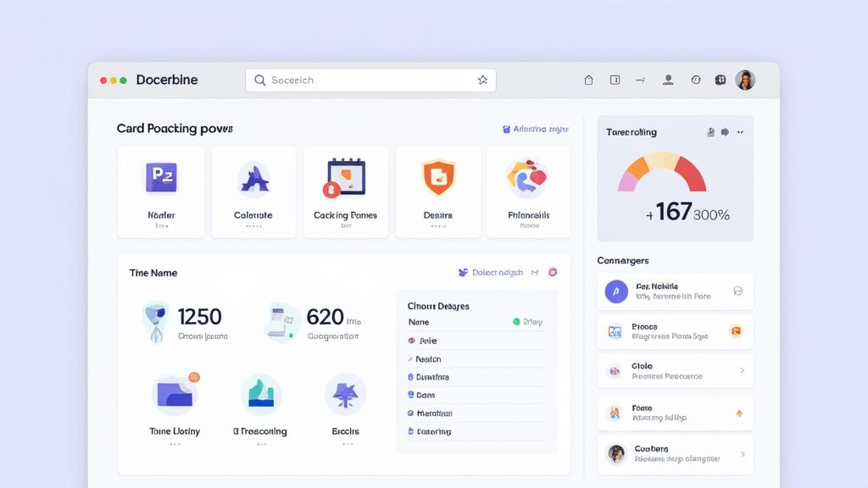This screenshot has height=488, width=868.
Task: Click the star icon in search bar
Action: pos(482,80)
